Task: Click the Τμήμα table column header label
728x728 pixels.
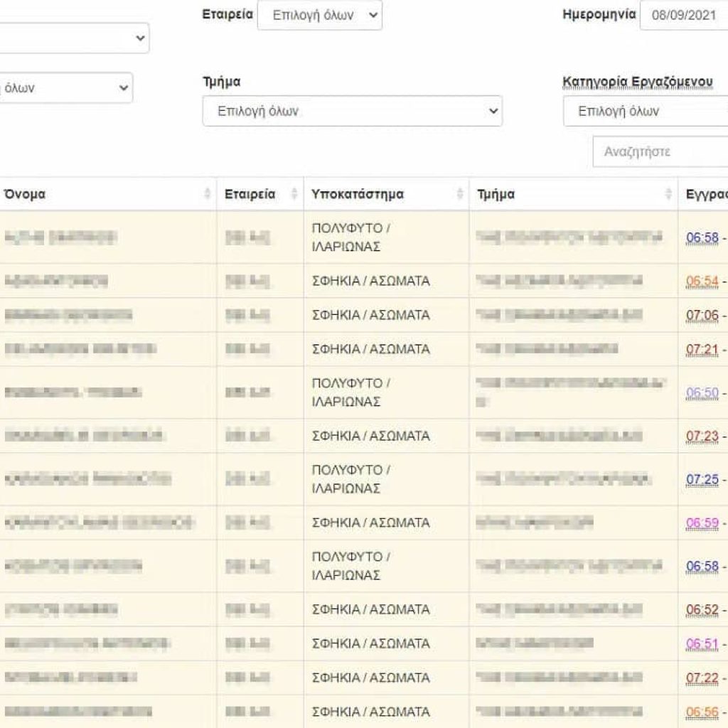Action: coord(496,194)
